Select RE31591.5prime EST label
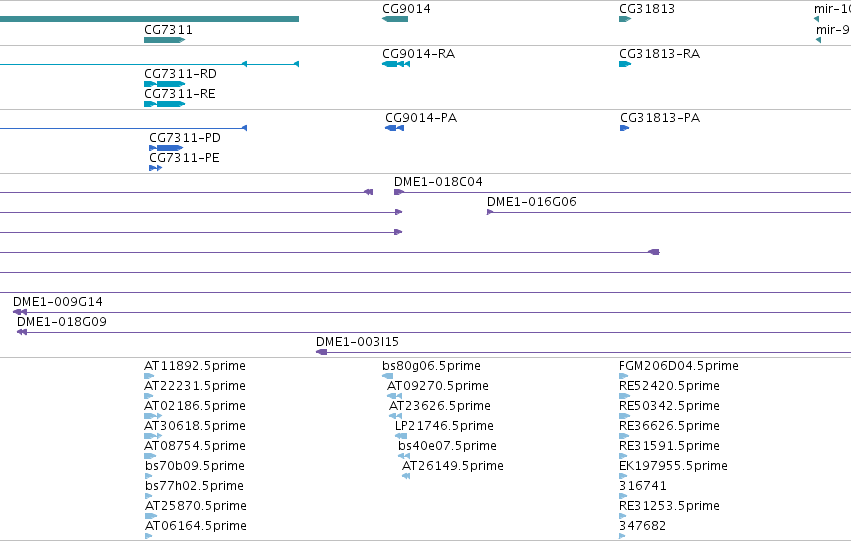The image size is (851, 541). [669, 446]
